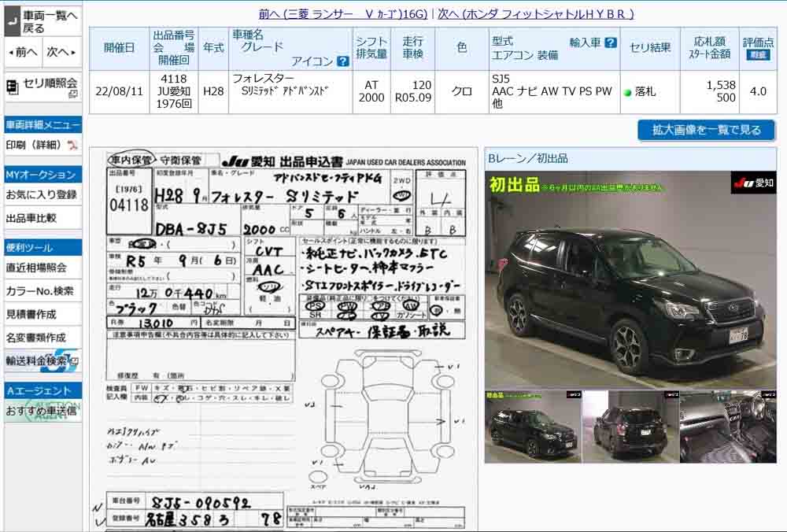This screenshot has height=532, width=787.
Task: Go to previous vehicle with 前へ button
Action: 22,53
